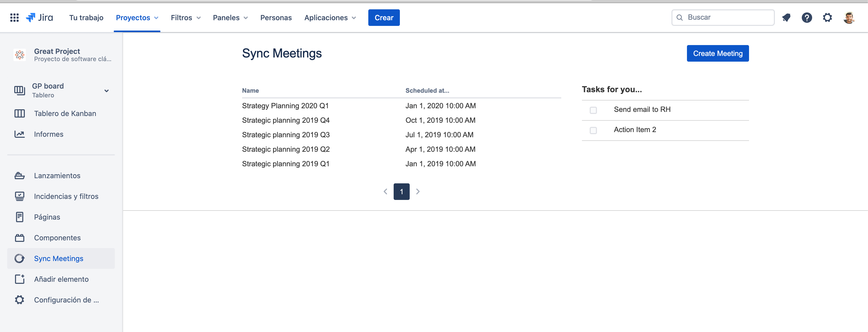The image size is (868, 332).
Task: Open Informes chart icon in sidebar
Action: (20, 134)
